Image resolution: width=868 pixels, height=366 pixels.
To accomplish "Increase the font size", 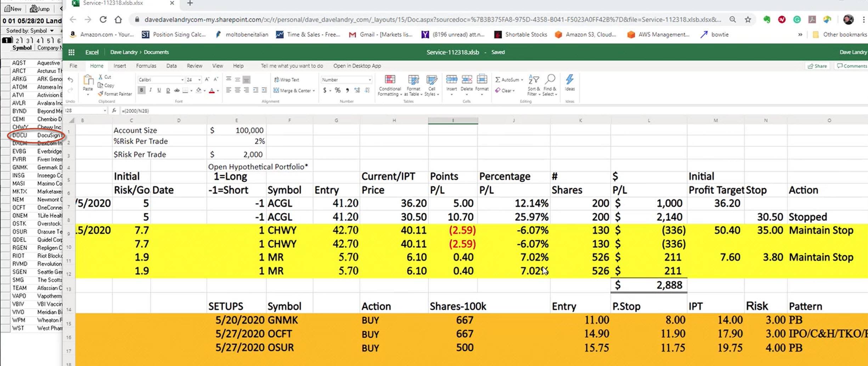I will [207, 79].
